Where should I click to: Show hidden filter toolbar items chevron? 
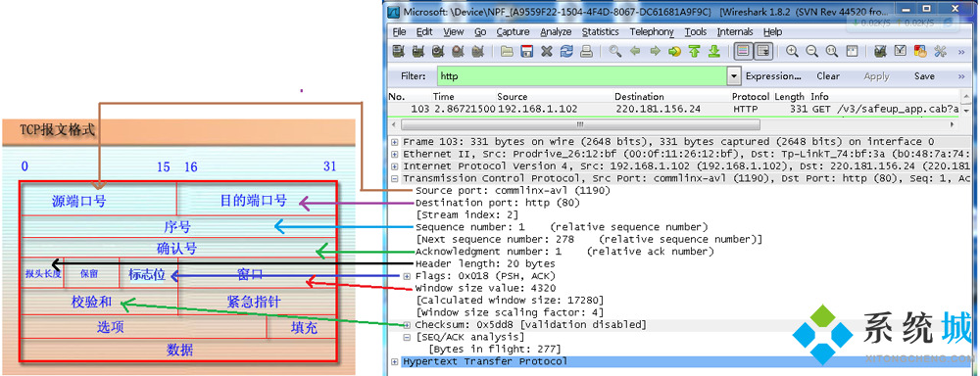(x=961, y=76)
